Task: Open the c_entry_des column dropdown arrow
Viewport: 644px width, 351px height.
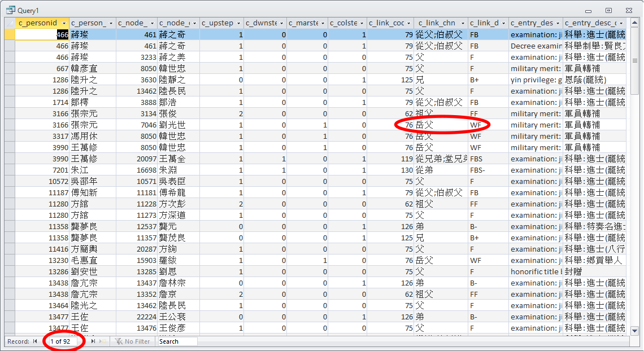Action: [558, 23]
